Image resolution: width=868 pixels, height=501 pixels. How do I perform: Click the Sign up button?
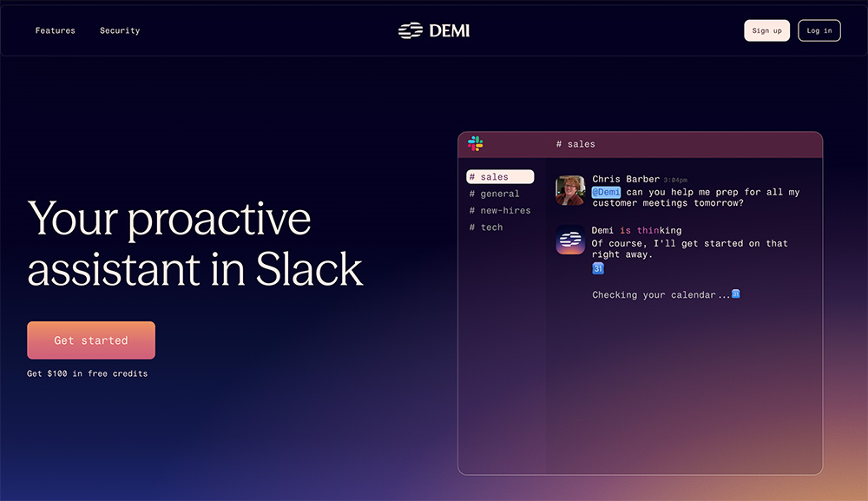(766, 30)
